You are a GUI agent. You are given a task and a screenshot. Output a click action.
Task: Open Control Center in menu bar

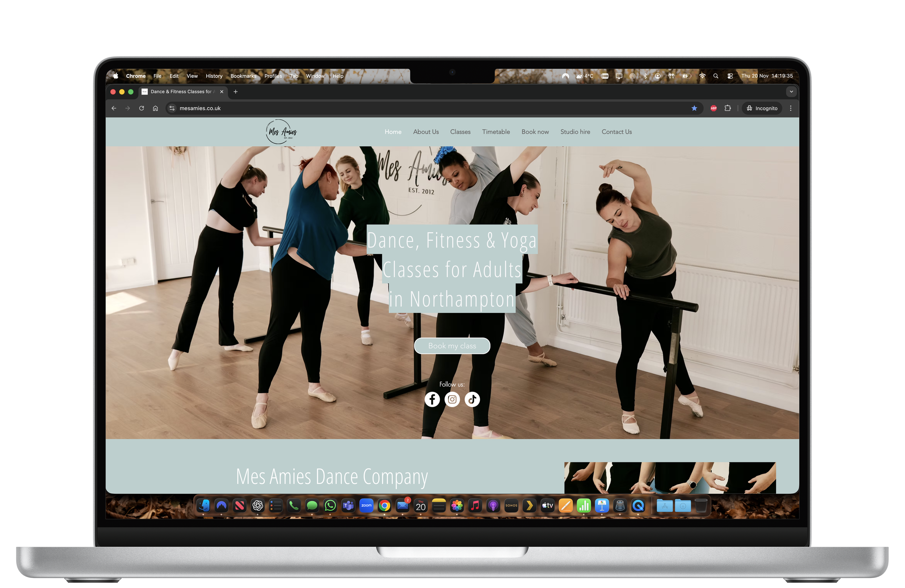point(730,76)
